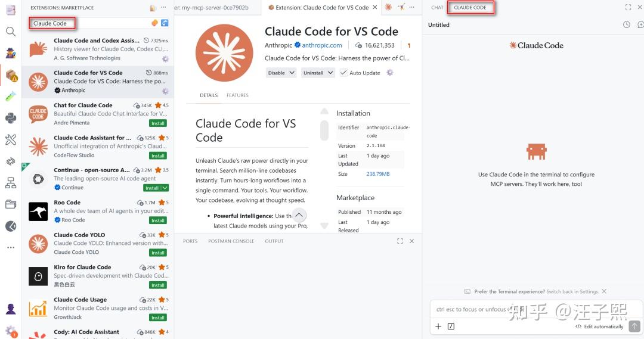Click the Disable button

tap(277, 73)
